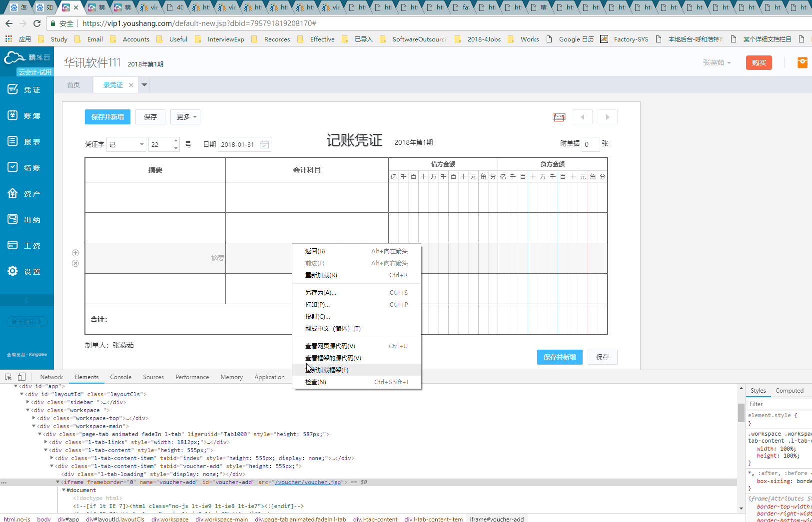Choose 检查(N) in the context menu
This screenshot has width=812, height=522.
coord(357,382)
